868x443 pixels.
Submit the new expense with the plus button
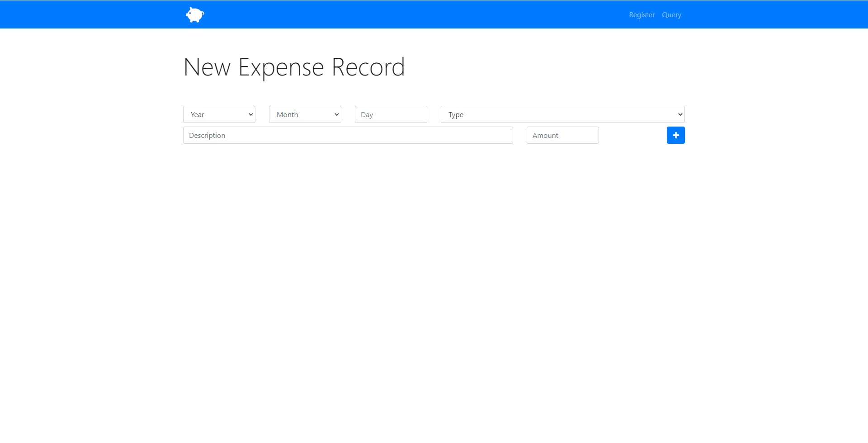pos(675,135)
